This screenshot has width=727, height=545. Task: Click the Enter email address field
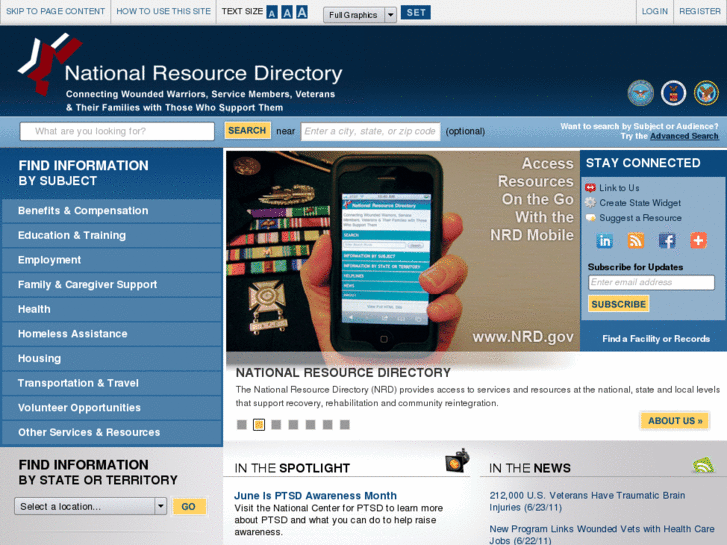click(651, 282)
